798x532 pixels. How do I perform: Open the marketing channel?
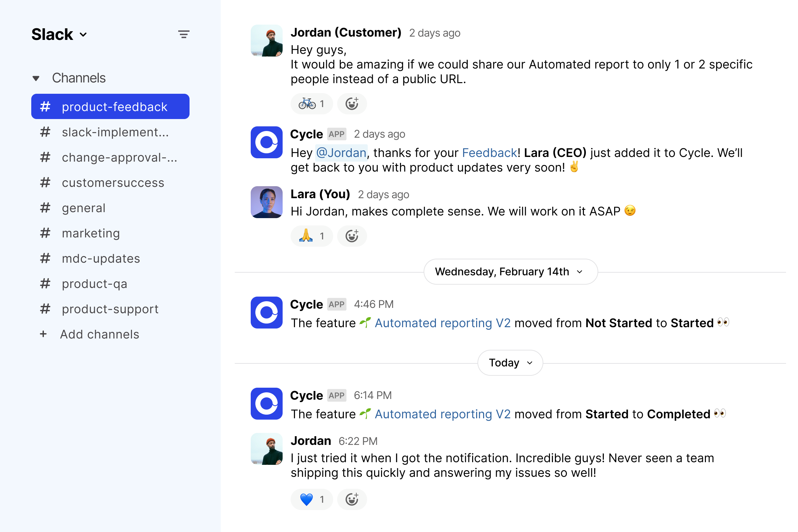coord(110,233)
